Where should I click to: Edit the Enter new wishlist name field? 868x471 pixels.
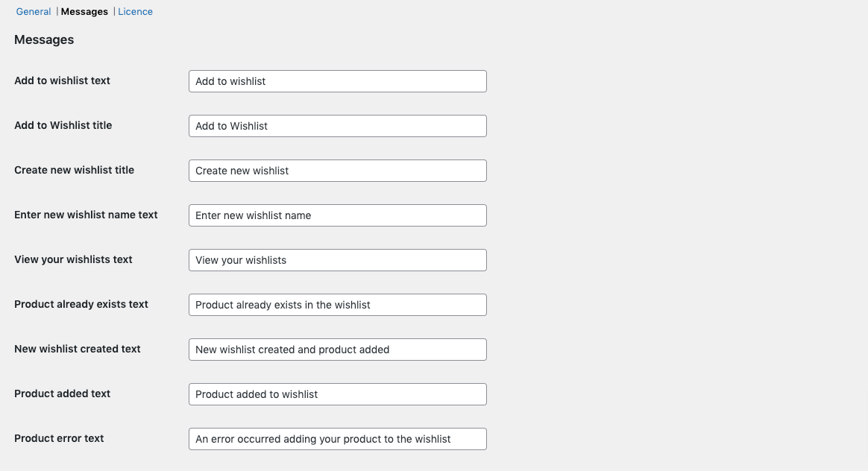pyautogui.click(x=337, y=215)
